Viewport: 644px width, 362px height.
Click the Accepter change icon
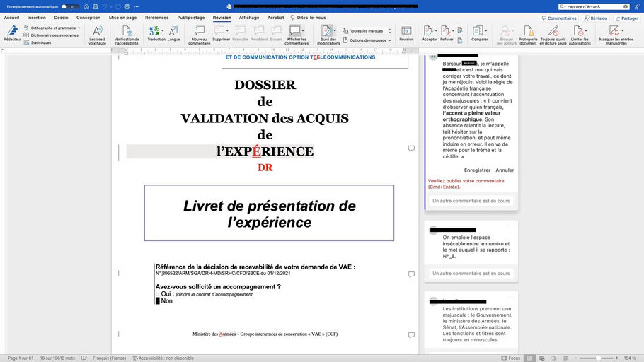point(427,31)
